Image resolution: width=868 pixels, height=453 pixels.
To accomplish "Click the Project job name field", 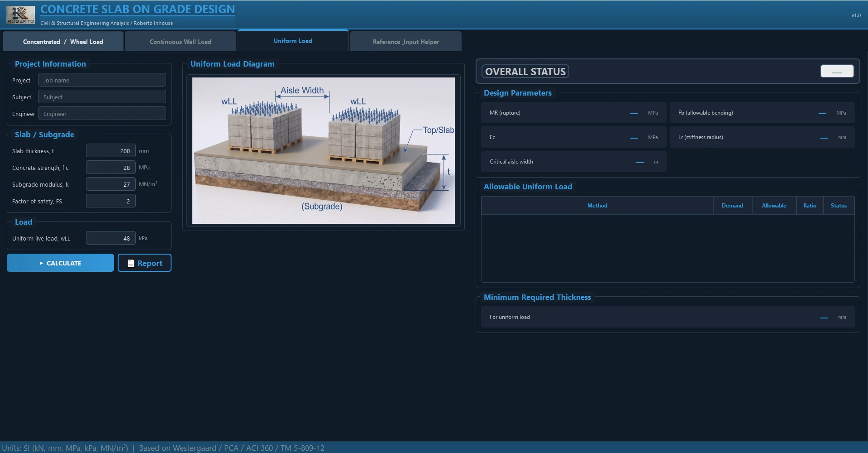I will tap(102, 80).
